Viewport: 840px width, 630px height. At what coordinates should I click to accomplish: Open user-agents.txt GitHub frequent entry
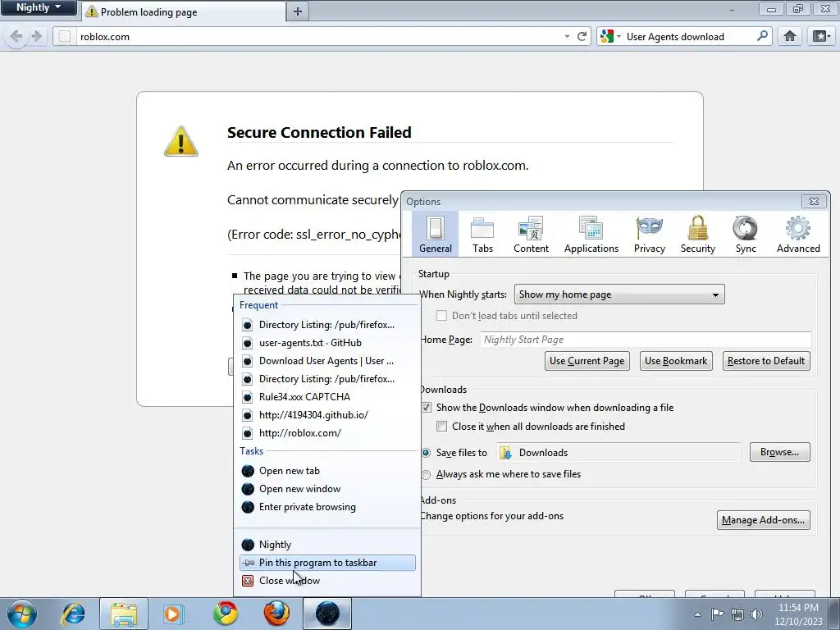click(x=327, y=343)
